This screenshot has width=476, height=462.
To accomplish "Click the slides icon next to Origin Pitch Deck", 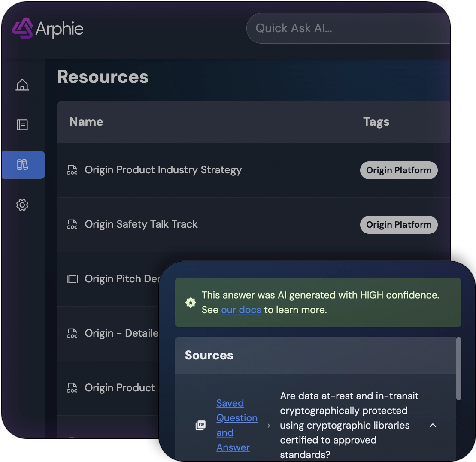I will coord(72,279).
